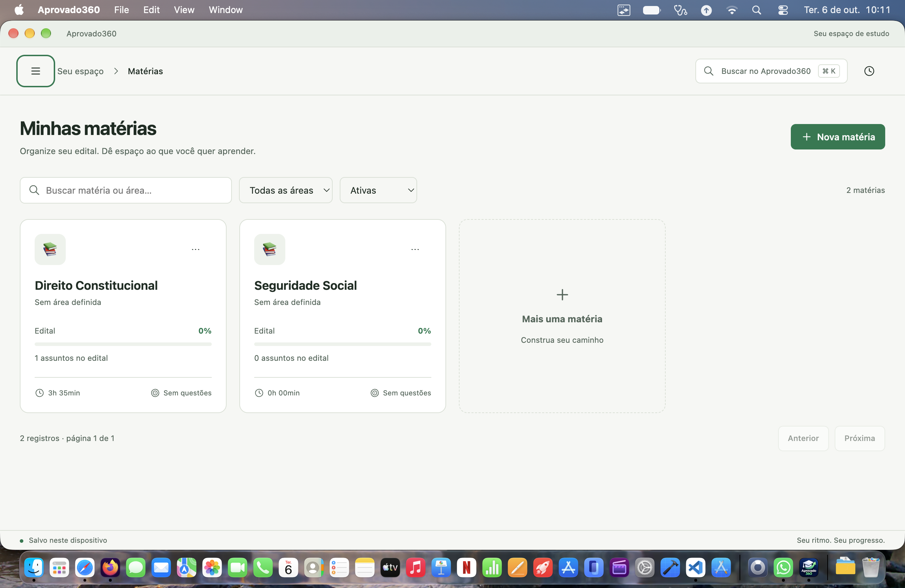
Task: Open the Music app from the Dock
Action: (415, 568)
